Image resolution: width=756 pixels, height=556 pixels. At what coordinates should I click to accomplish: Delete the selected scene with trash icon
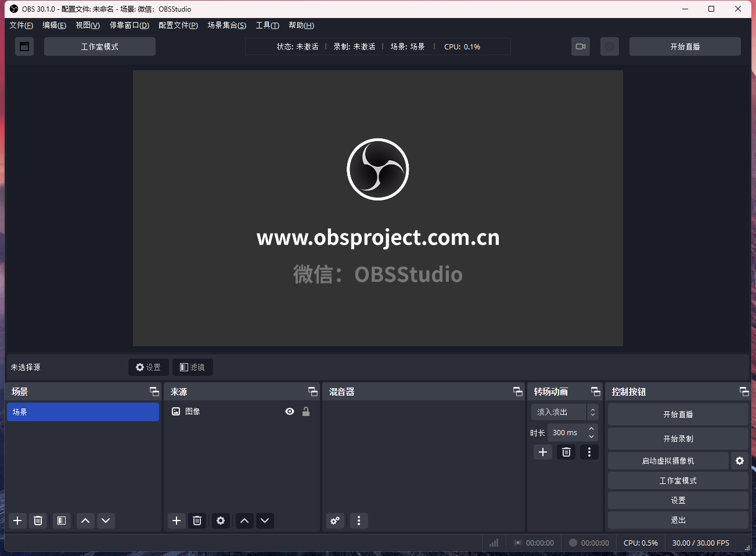click(38, 521)
